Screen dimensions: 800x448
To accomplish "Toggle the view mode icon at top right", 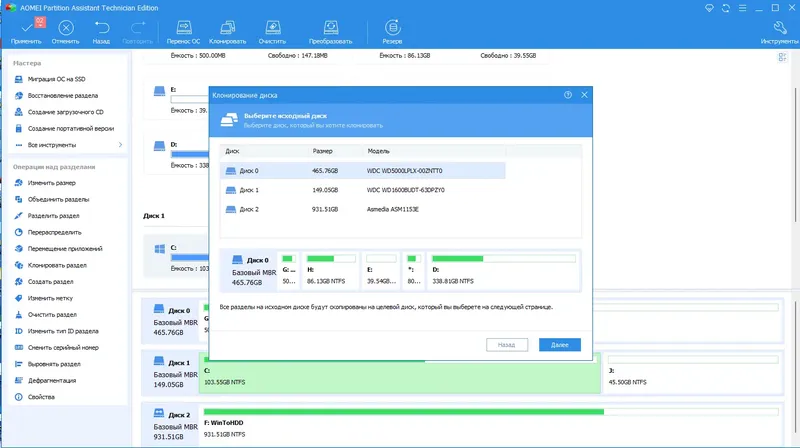I will point(782,57).
